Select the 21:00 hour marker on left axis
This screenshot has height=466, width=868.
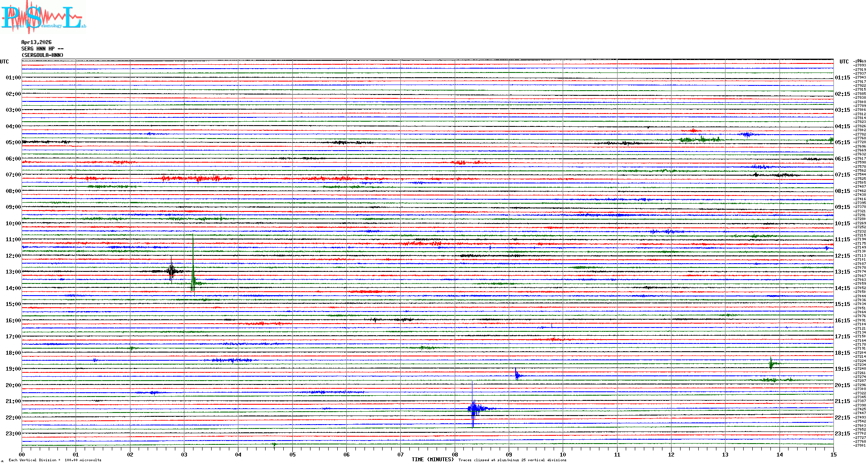pyautogui.click(x=13, y=401)
